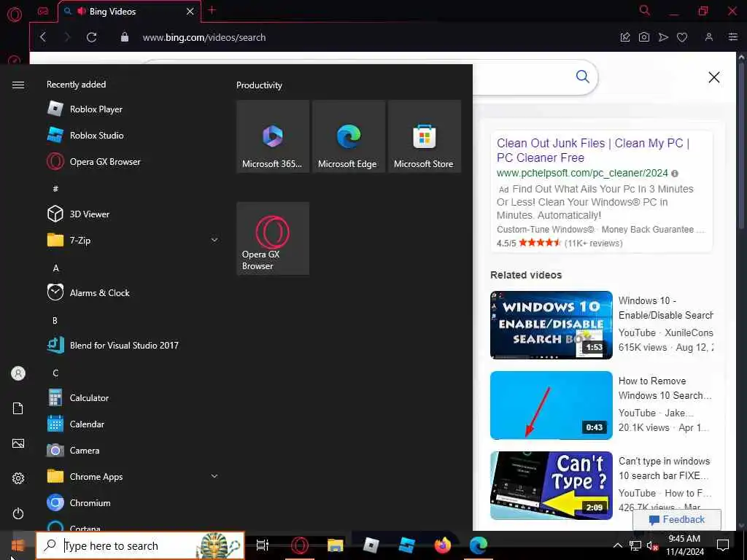Viewport: 747px width, 560px height.
Task: Open the notification center icon
Action: pos(723,545)
